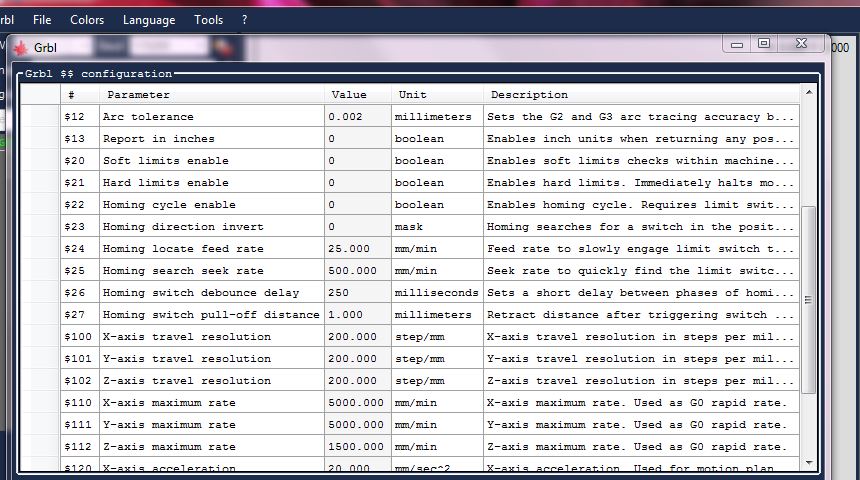Select the Parameter column header
This screenshot has width=860, height=480.
coord(212,95)
